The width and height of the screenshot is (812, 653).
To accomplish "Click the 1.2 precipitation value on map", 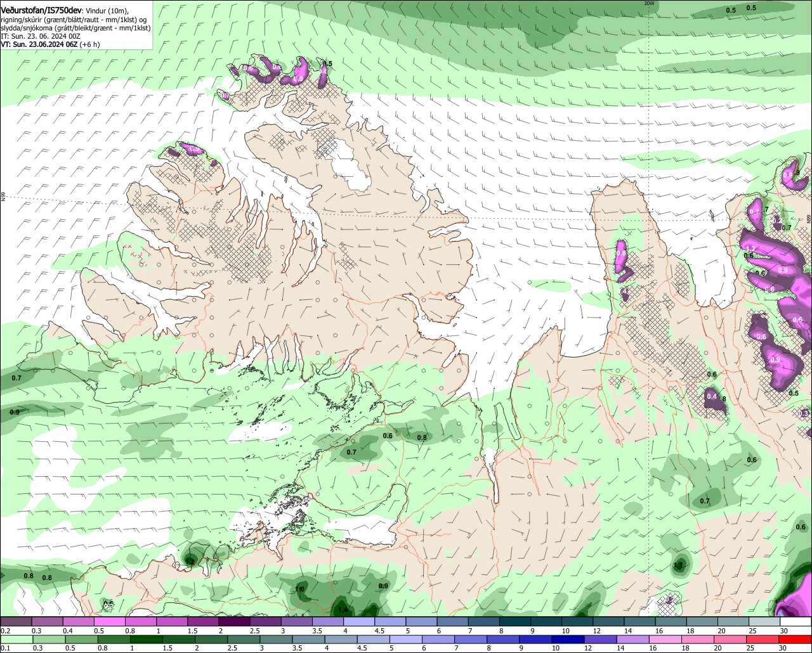I will point(190,562).
